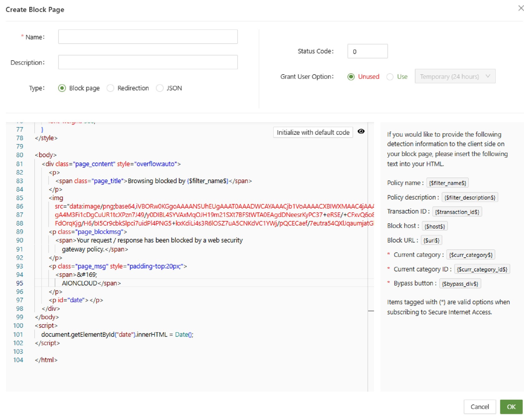Click Initialize with default code button
Viewport: 524px width, 420px height.
tap(313, 132)
